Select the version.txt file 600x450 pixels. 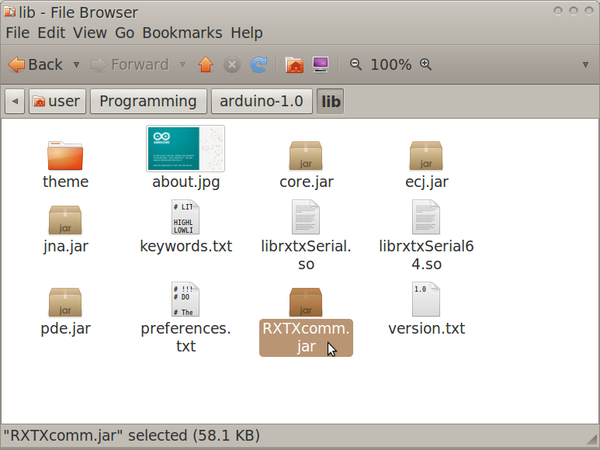pos(426,300)
